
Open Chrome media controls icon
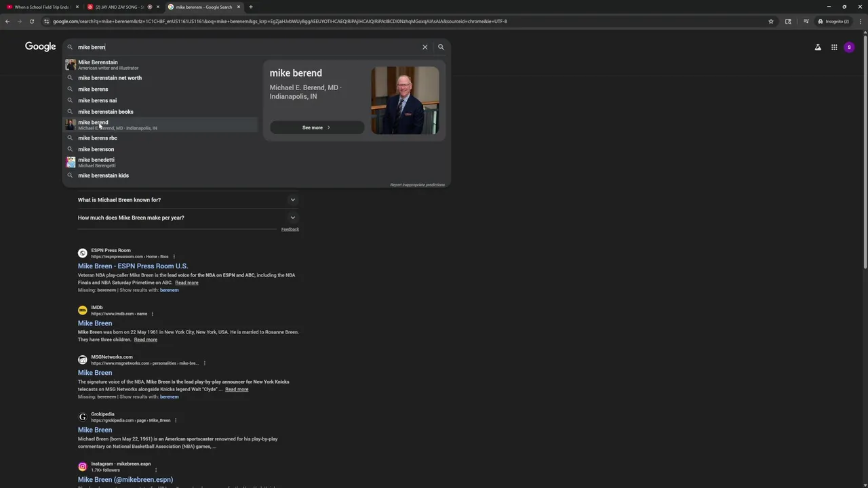point(806,21)
